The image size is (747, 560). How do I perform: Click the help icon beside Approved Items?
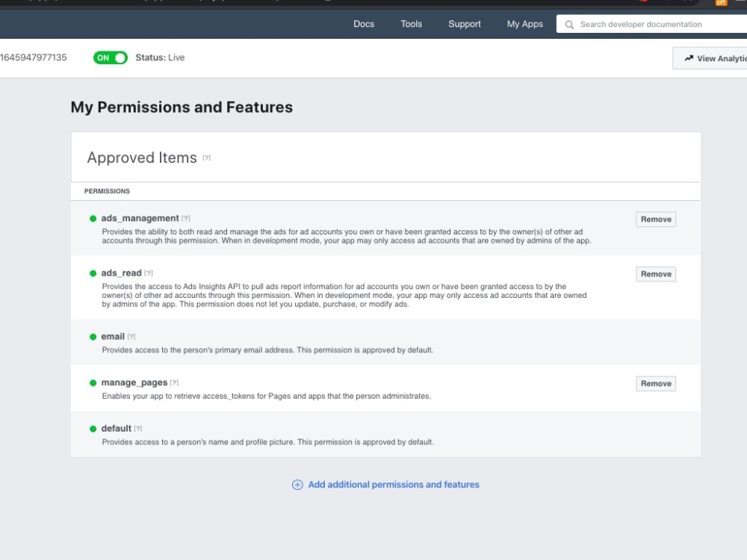point(207,158)
